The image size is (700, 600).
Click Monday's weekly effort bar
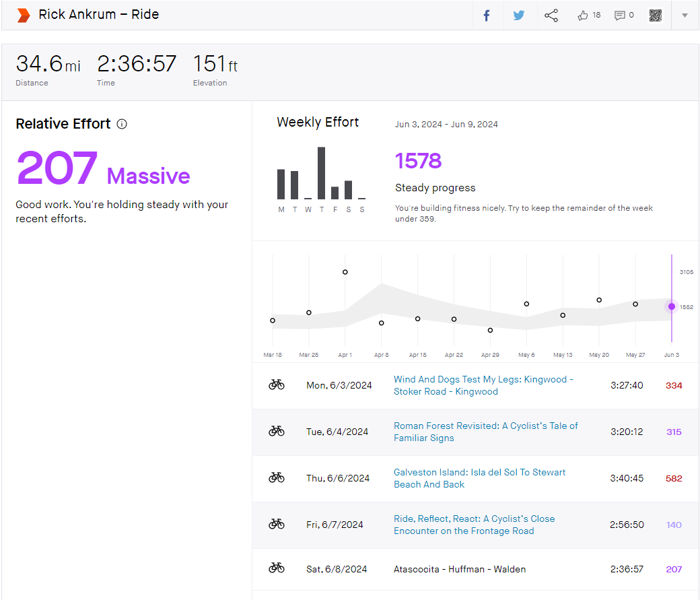click(281, 184)
